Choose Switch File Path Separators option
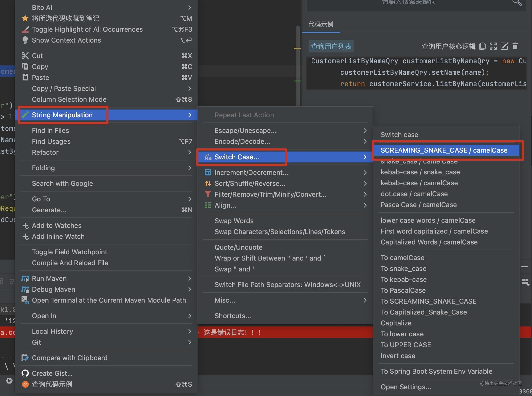Screen dimensions: 532x396 (x=285, y=285)
